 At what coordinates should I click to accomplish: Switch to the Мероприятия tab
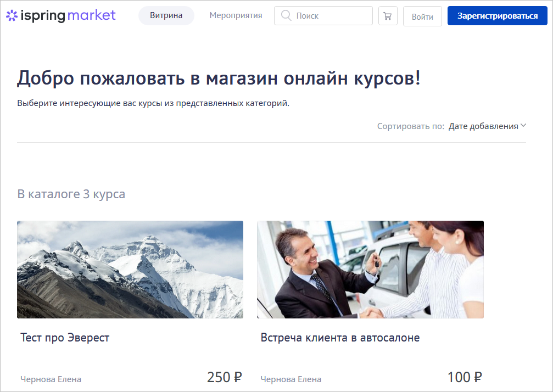click(x=236, y=15)
